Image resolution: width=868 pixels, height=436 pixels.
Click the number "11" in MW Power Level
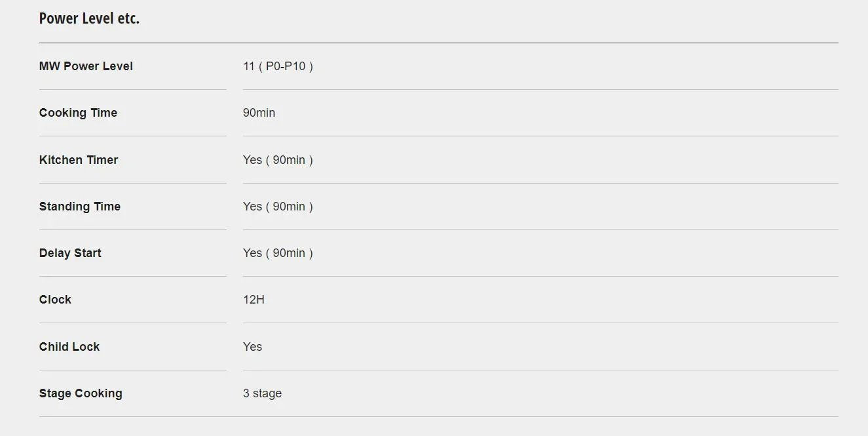pos(249,66)
